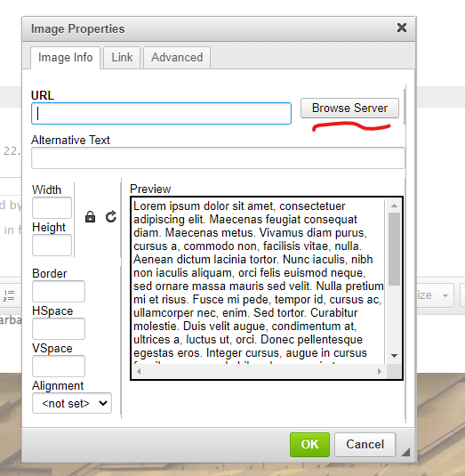This screenshot has width=465, height=476.
Task: Confirm with the green OK button
Action: point(309,445)
